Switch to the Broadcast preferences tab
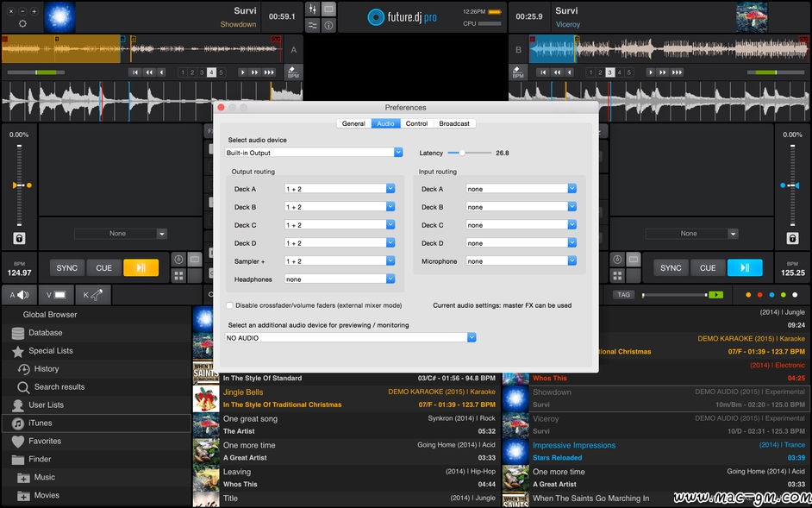This screenshot has height=508, width=812. 454,123
